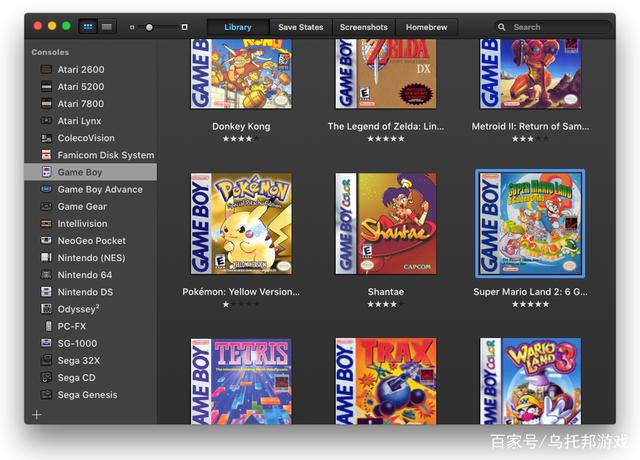Select the Famicom Disk System console icon
Screen dimensions: 640x460
coord(47,155)
